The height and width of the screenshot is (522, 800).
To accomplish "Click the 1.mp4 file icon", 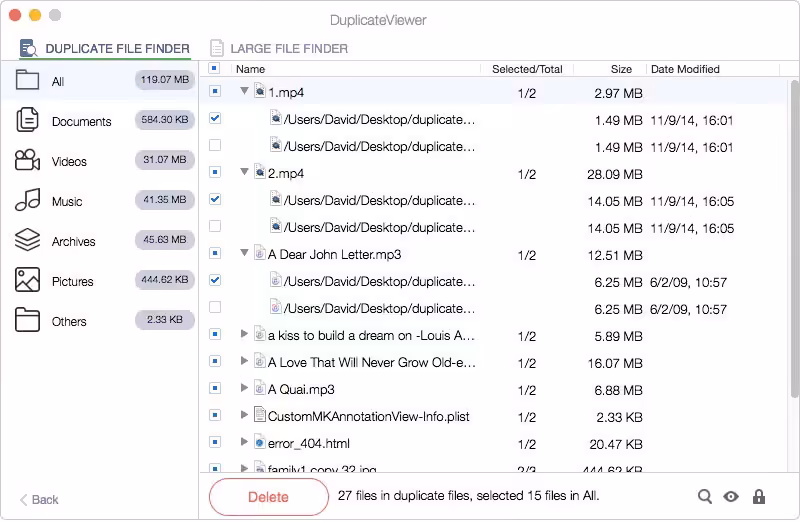I will pyautogui.click(x=260, y=91).
